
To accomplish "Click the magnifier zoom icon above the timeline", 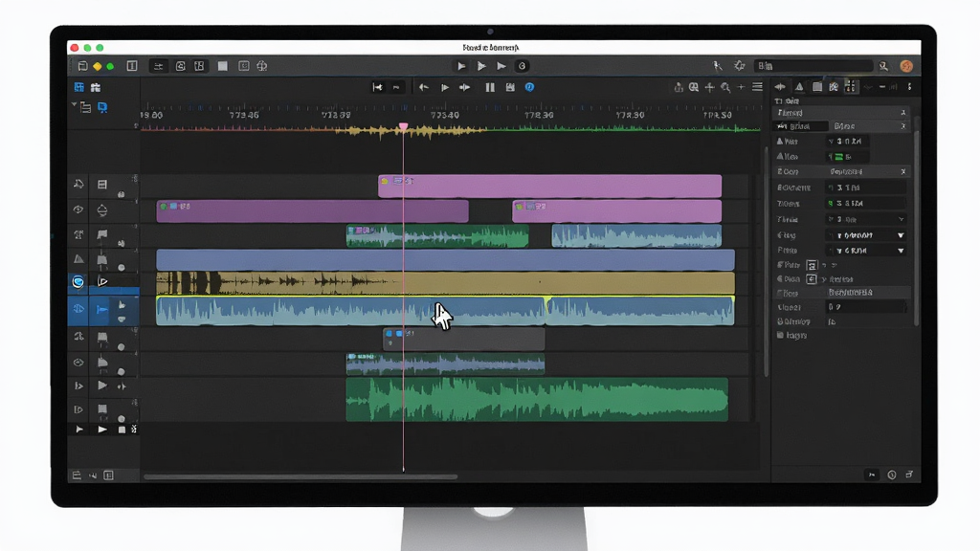I will click(x=725, y=87).
